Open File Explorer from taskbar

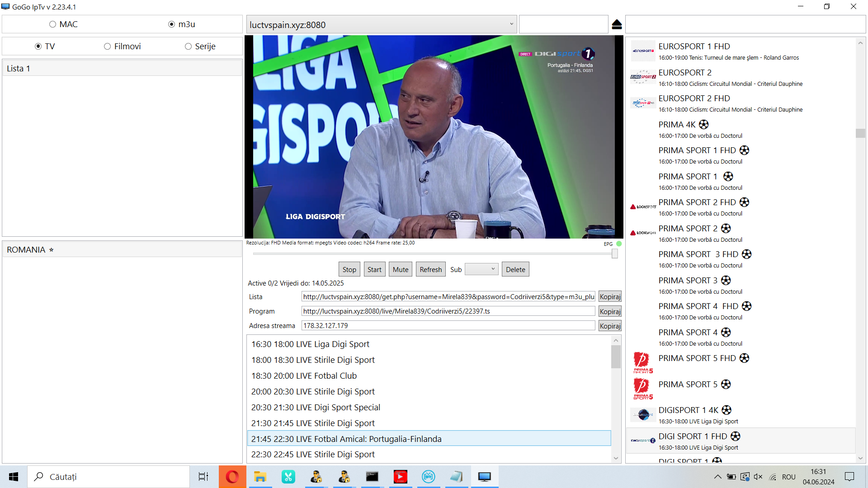(x=260, y=477)
